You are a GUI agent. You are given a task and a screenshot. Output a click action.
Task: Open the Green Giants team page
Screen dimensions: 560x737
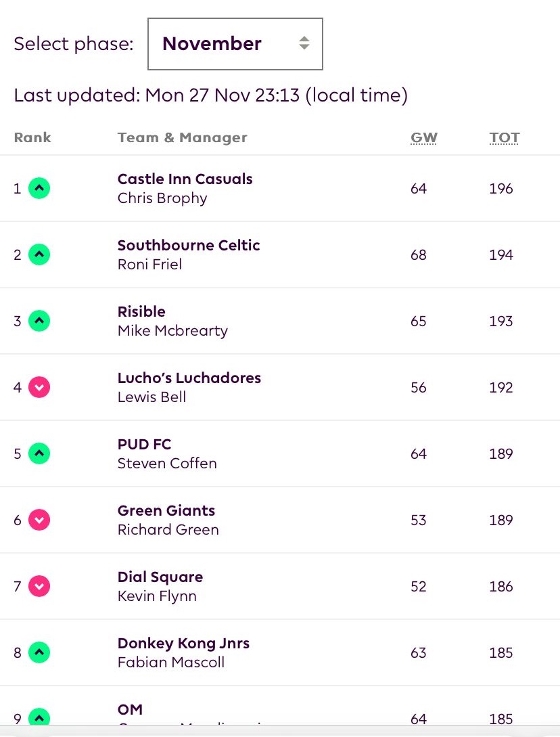coord(166,511)
